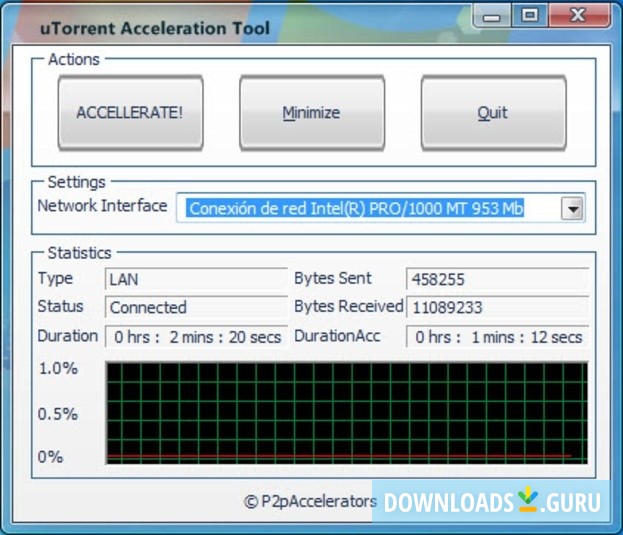This screenshot has width=623, height=535.
Task: Click the Network Interface label
Action: pyautogui.click(x=102, y=206)
